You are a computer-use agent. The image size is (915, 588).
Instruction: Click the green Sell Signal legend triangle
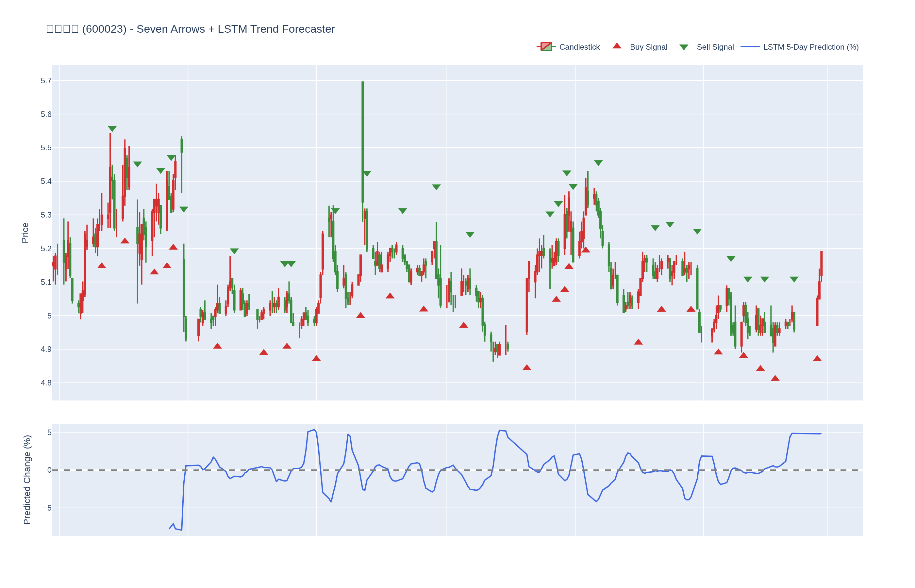click(684, 47)
